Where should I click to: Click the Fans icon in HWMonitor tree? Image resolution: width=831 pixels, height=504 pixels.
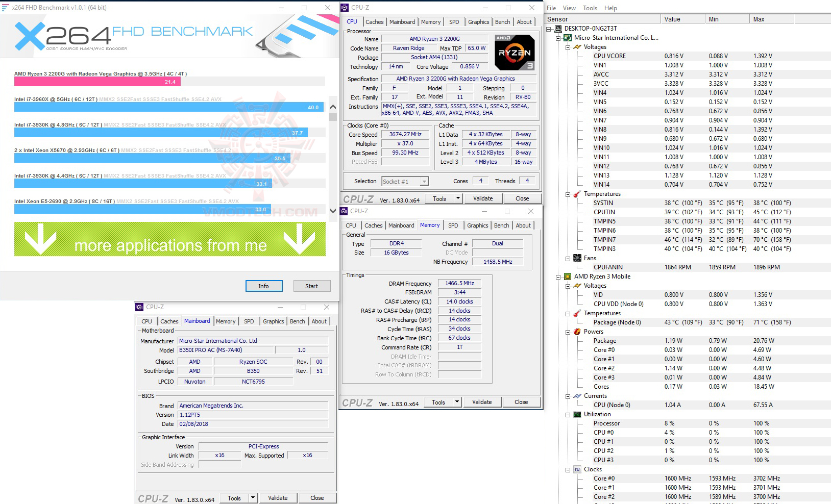[x=577, y=258]
